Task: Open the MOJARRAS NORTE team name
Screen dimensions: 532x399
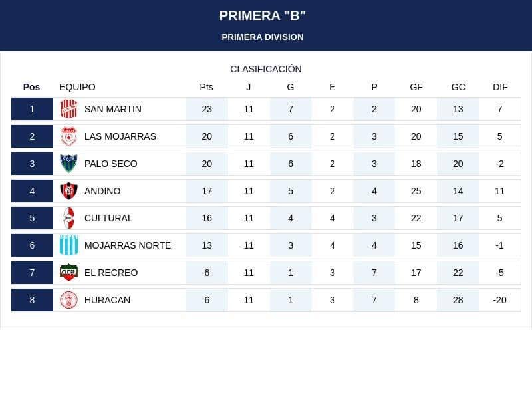Action: click(x=128, y=245)
